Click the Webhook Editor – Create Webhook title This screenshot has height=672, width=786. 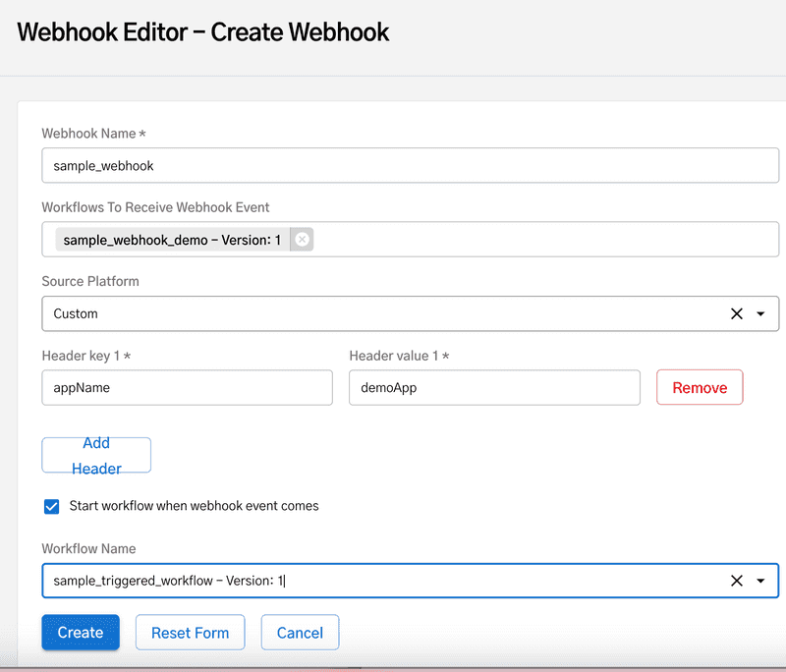pyautogui.click(x=203, y=31)
